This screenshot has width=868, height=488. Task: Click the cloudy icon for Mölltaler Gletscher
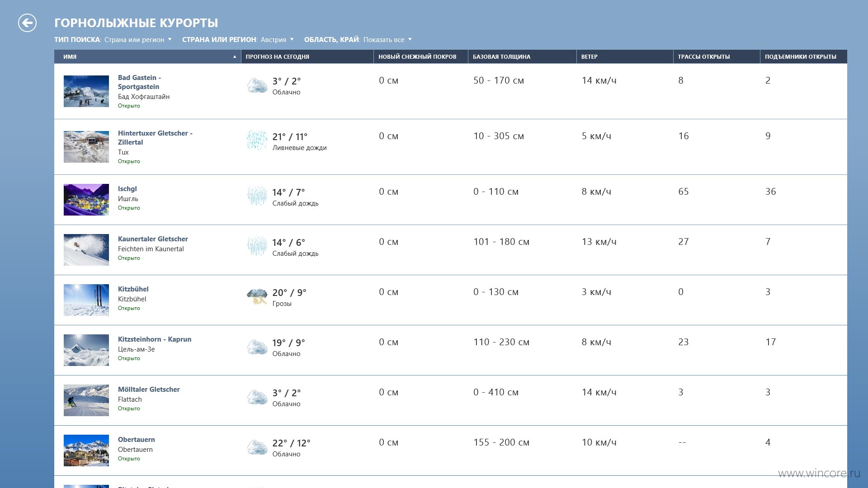(257, 397)
